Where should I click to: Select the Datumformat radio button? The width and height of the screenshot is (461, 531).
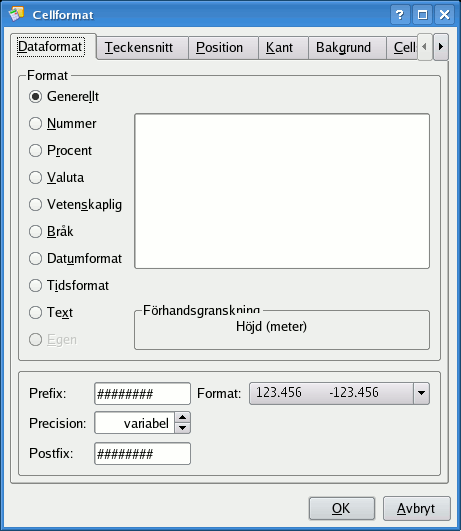pyautogui.click(x=35, y=259)
